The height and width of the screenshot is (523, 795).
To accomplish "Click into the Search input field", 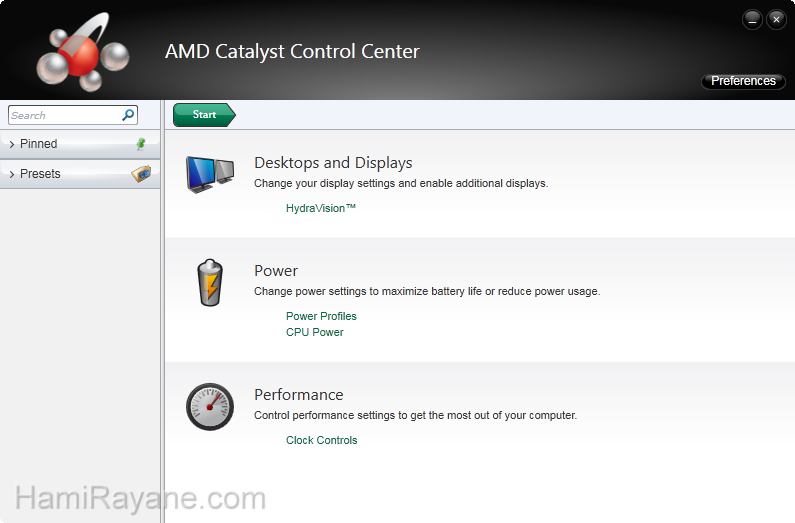I will point(63,115).
